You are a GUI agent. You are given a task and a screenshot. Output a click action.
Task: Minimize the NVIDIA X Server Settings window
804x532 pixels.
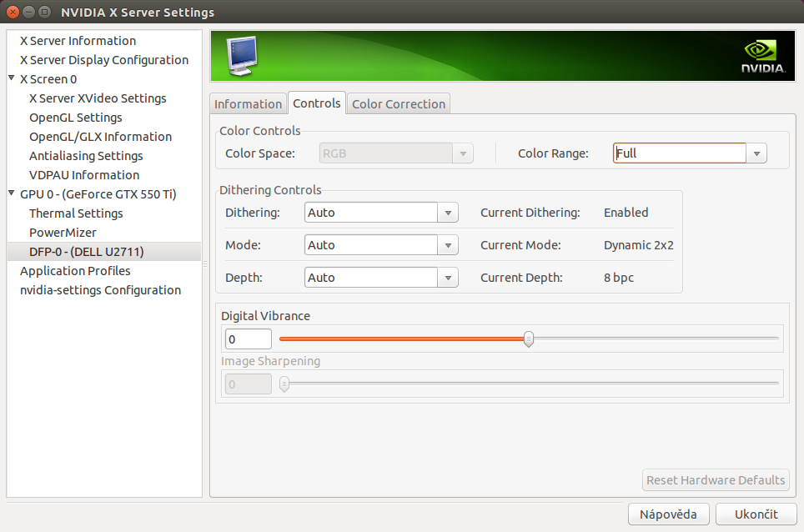point(28,12)
